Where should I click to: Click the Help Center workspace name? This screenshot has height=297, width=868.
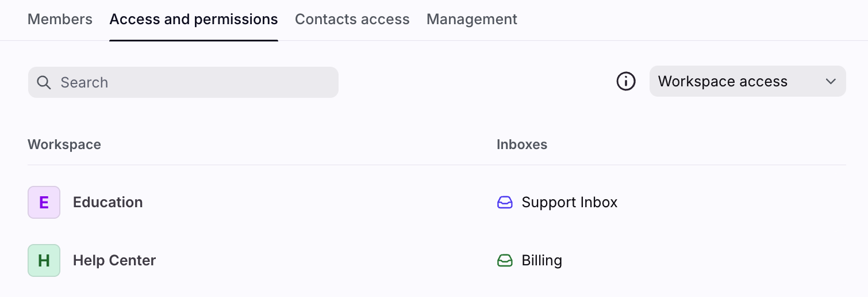point(114,261)
